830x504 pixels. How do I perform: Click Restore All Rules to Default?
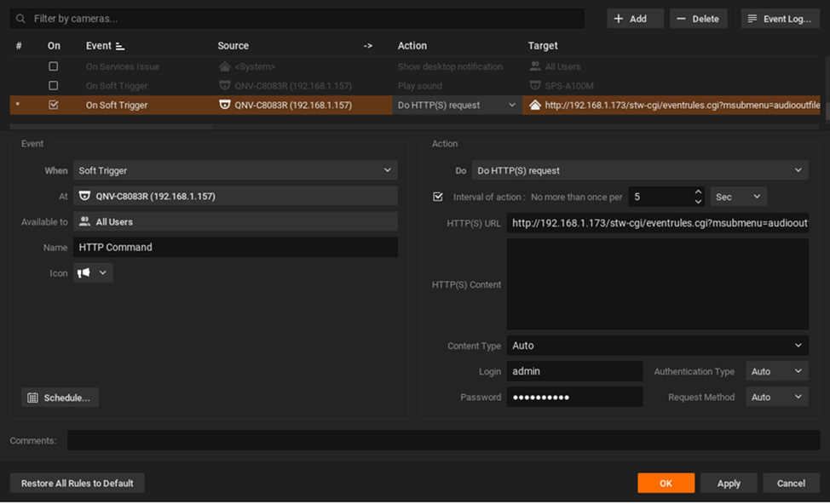(78, 484)
